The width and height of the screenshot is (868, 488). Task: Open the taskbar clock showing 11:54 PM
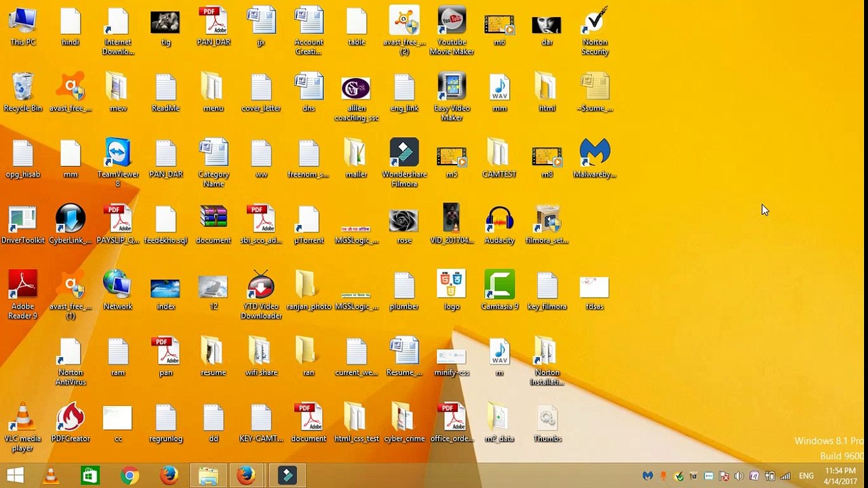840,476
